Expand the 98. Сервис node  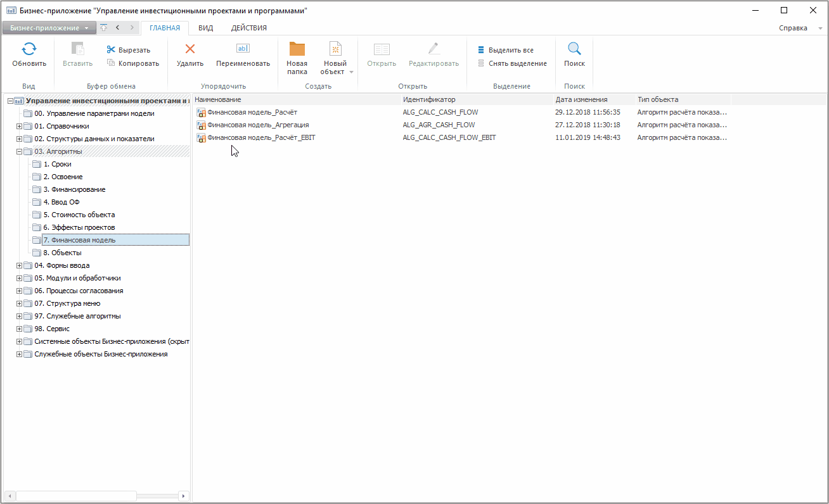19,329
